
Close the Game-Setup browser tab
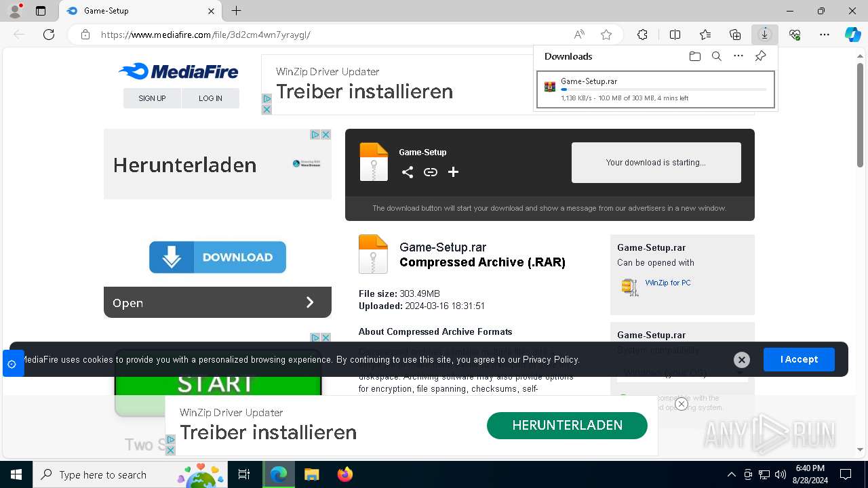[x=211, y=11]
